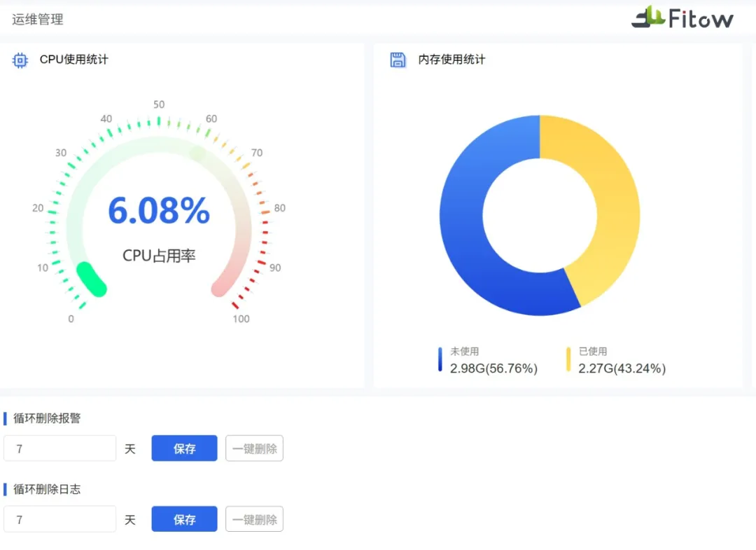Click the 6.08% CPU usage value
Viewport: 756px width, 550px height.
pos(159,211)
